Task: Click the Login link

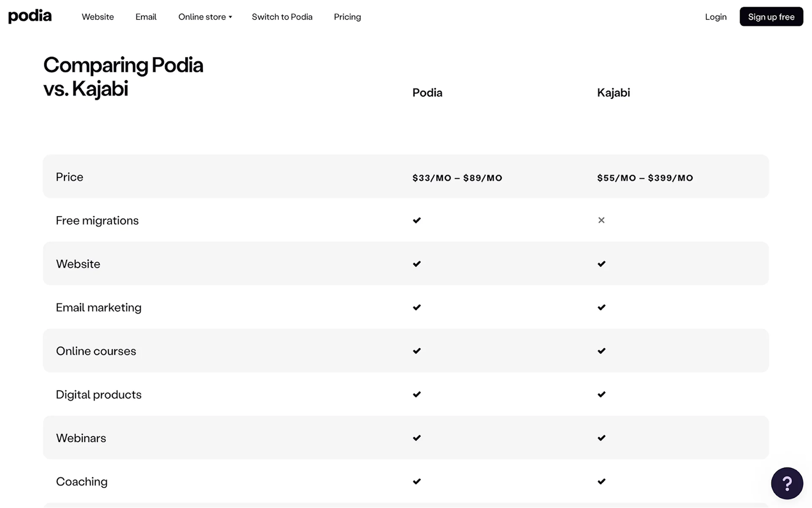Action: coord(716,17)
